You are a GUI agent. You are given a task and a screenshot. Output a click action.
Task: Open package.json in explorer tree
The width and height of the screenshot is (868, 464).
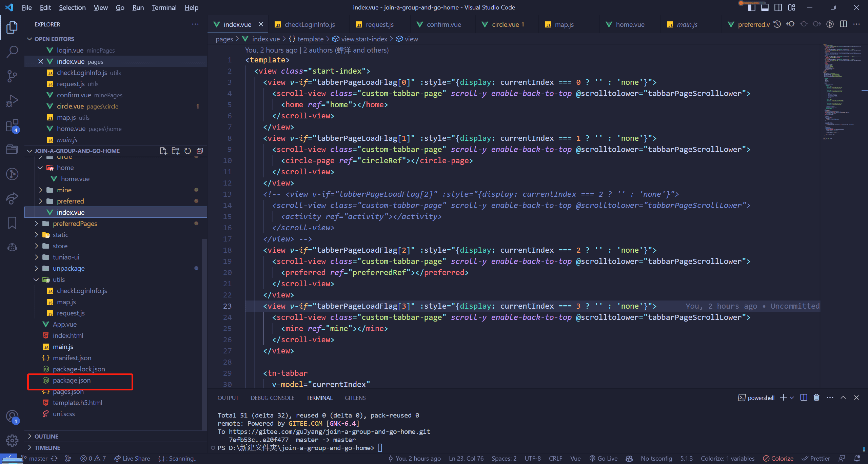115,380
